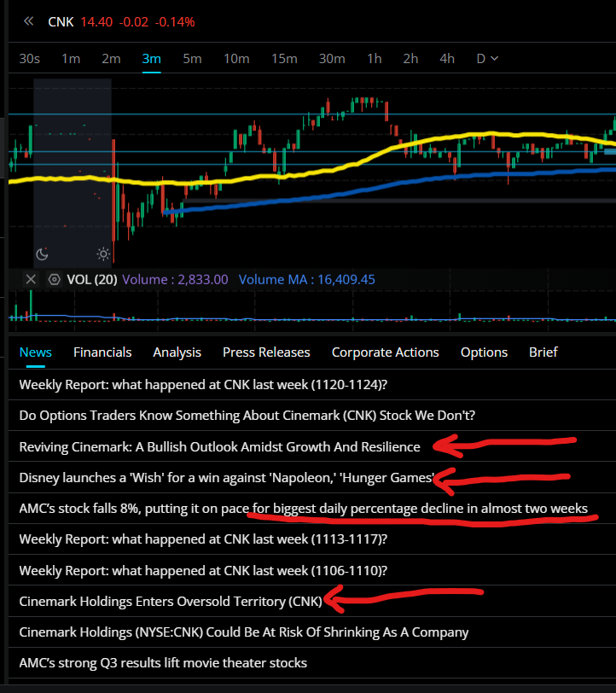Open Weekly Report (1106-1110) article
This screenshot has height=693, width=616.
[x=312, y=570]
